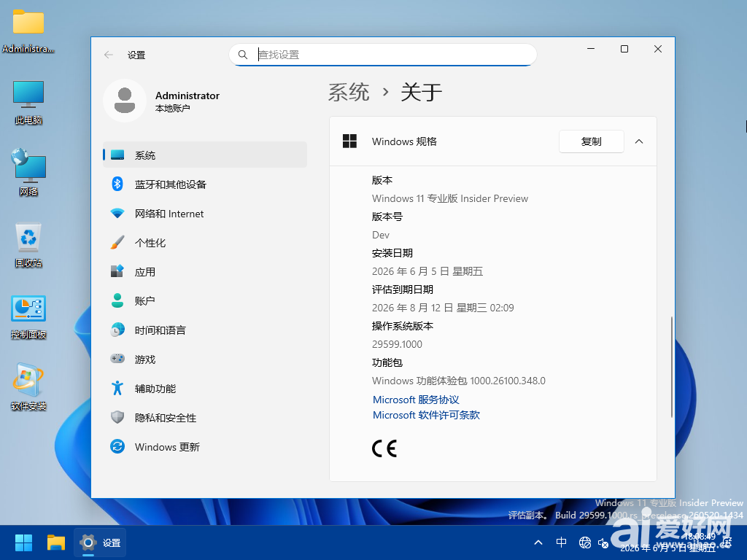Open 蓝牙和其他设备 settings
Image resolution: width=747 pixels, height=560 pixels.
(x=205, y=184)
